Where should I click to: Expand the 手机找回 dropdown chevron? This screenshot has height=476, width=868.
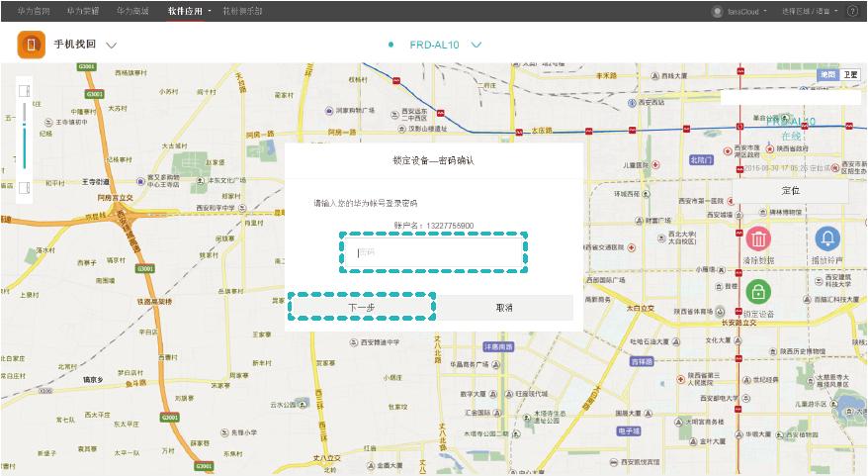(112, 45)
